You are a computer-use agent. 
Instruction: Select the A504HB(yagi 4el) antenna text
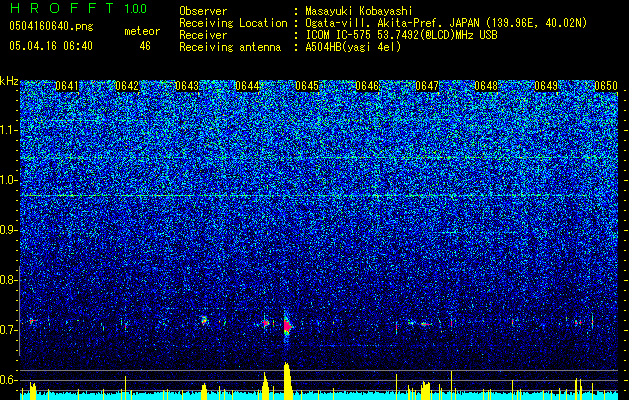(353, 47)
